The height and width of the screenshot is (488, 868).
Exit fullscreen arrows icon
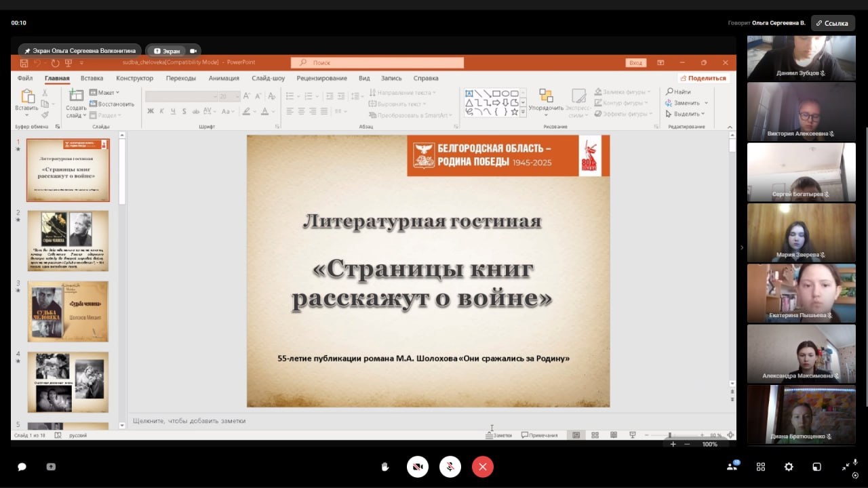tap(846, 467)
